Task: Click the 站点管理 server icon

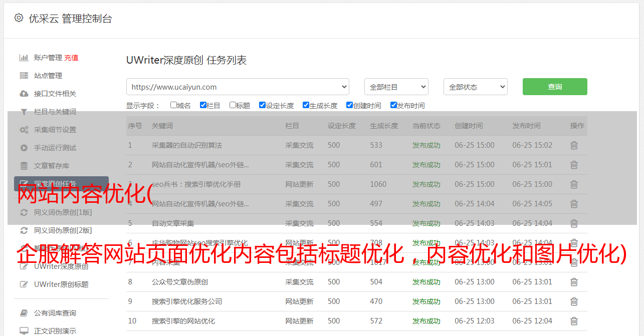Action: pos(24,76)
